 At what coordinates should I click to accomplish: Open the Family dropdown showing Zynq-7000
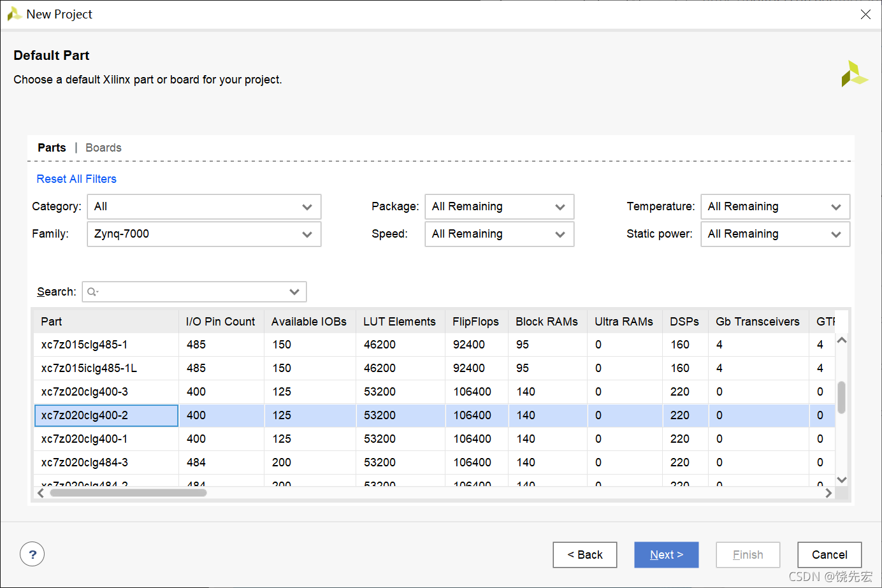pos(204,234)
